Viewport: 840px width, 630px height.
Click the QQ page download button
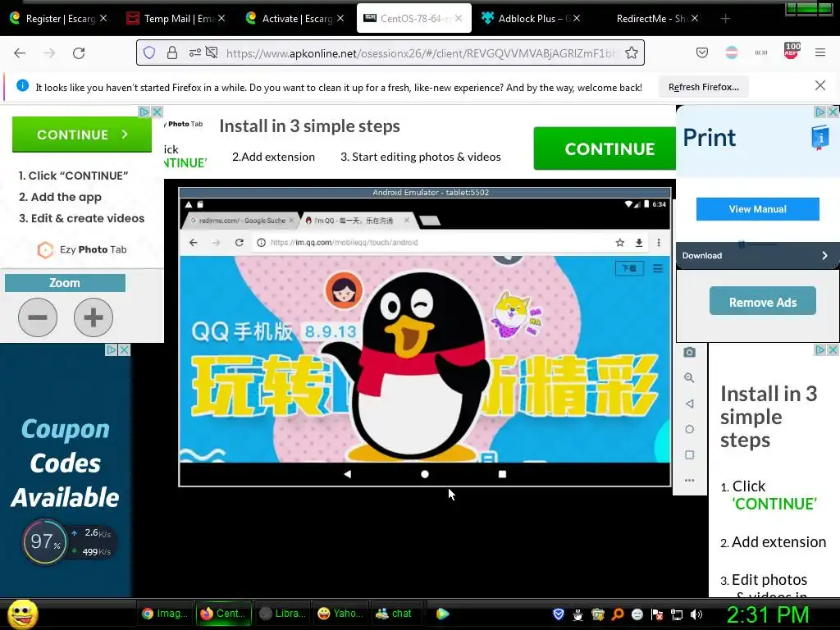click(x=629, y=268)
